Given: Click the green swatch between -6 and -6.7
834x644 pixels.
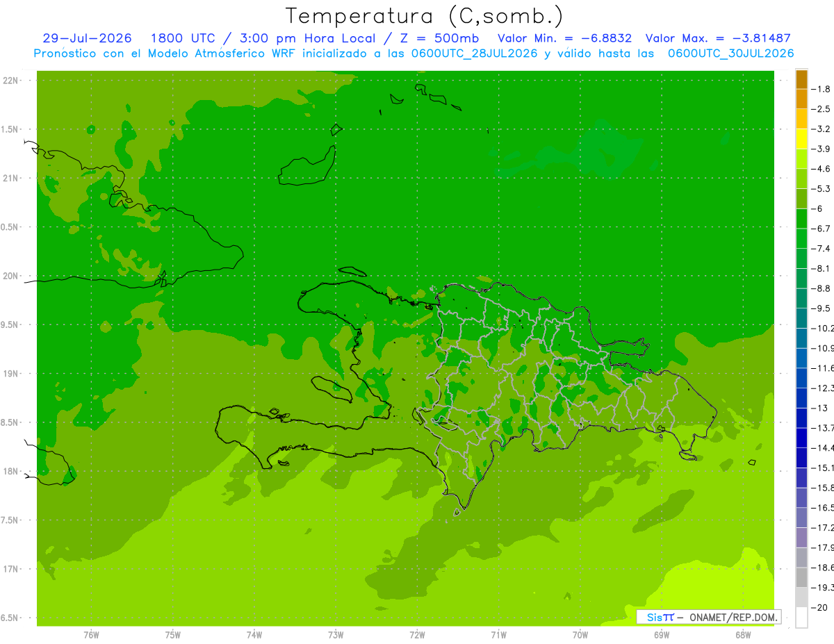Looking at the screenshot, I should [x=801, y=219].
